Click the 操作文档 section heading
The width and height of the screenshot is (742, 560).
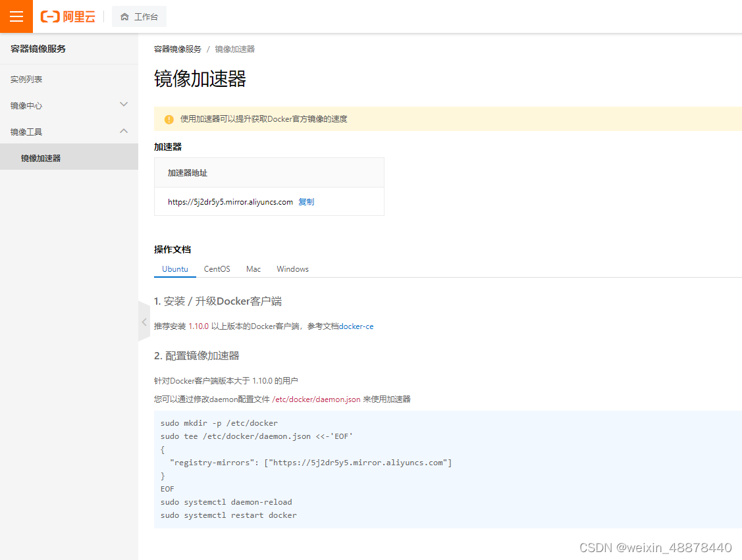172,249
